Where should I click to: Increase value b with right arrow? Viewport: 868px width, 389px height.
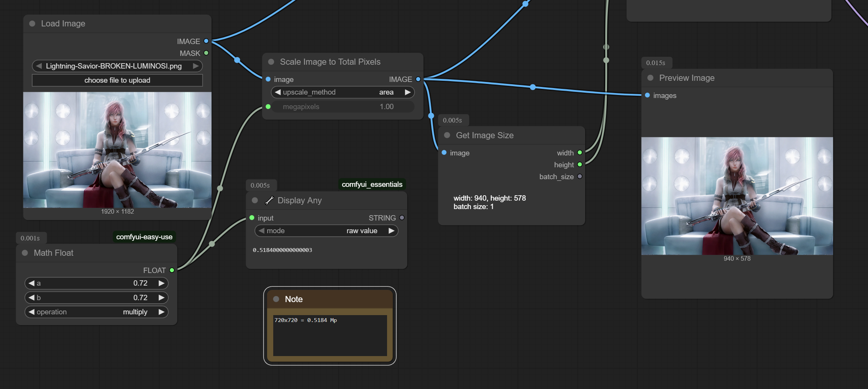[161, 298]
